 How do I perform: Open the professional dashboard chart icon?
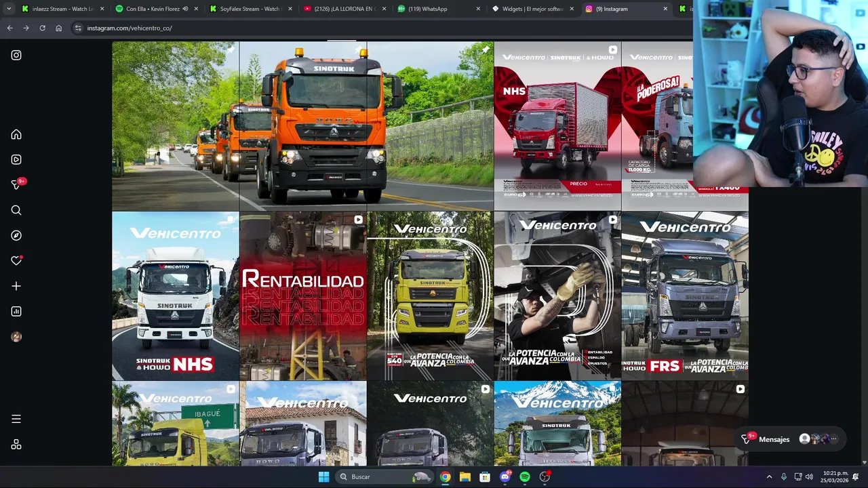[16, 311]
